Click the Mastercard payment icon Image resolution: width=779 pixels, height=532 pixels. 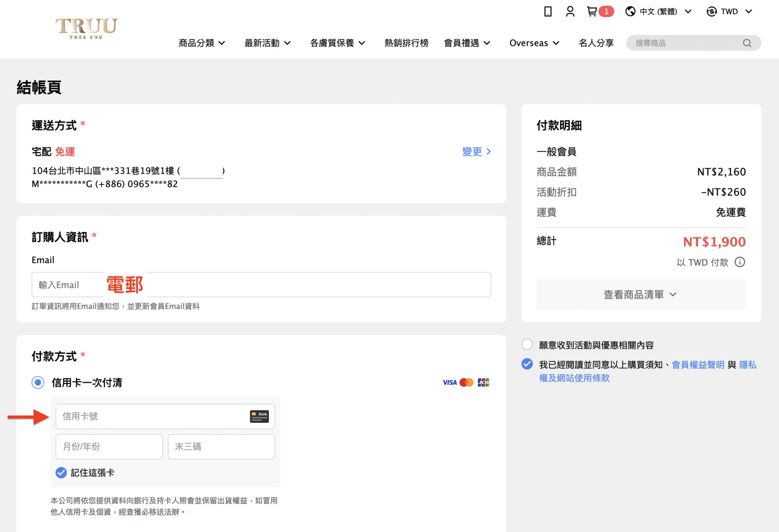click(x=467, y=382)
